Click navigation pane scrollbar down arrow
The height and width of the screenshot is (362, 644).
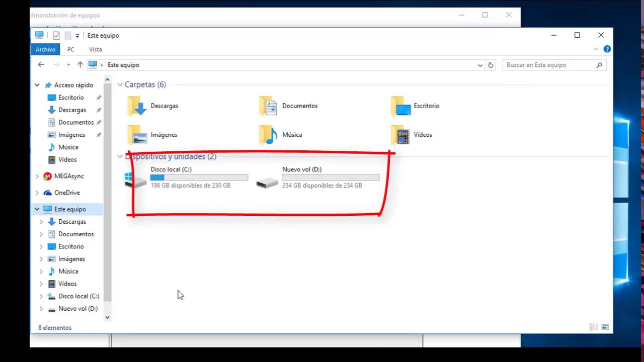pos(107,317)
